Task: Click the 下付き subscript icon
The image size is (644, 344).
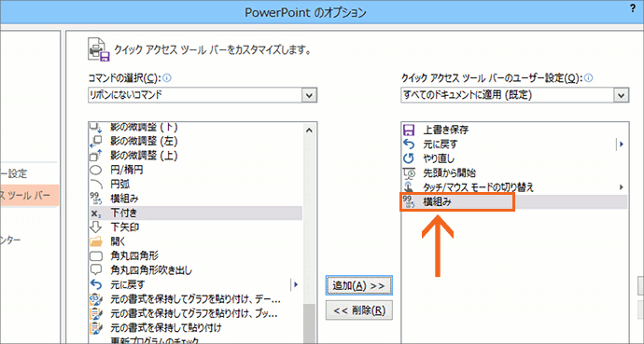Action: coord(95,213)
